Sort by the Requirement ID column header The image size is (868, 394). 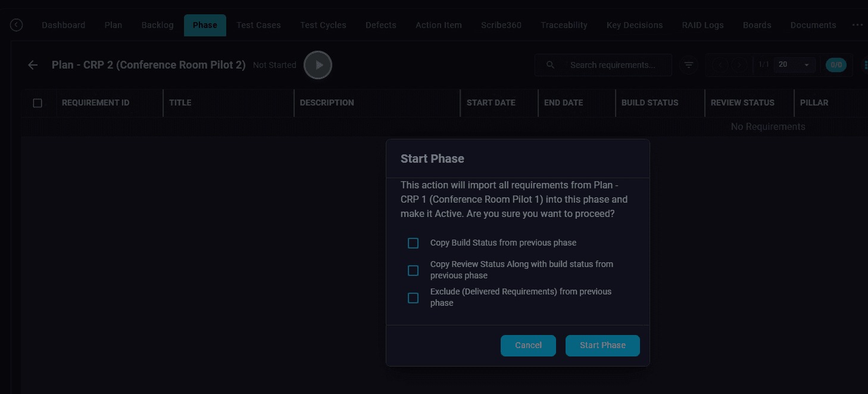tap(96, 103)
